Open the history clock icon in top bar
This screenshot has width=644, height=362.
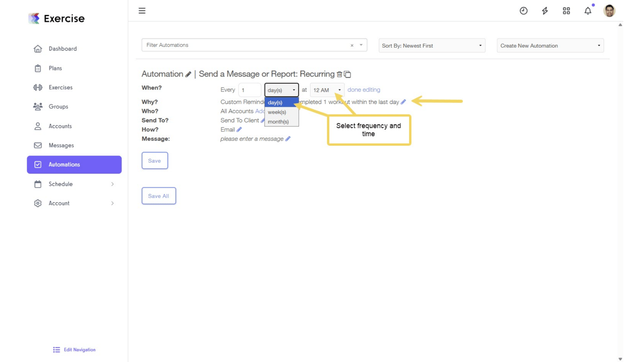(x=523, y=10)
